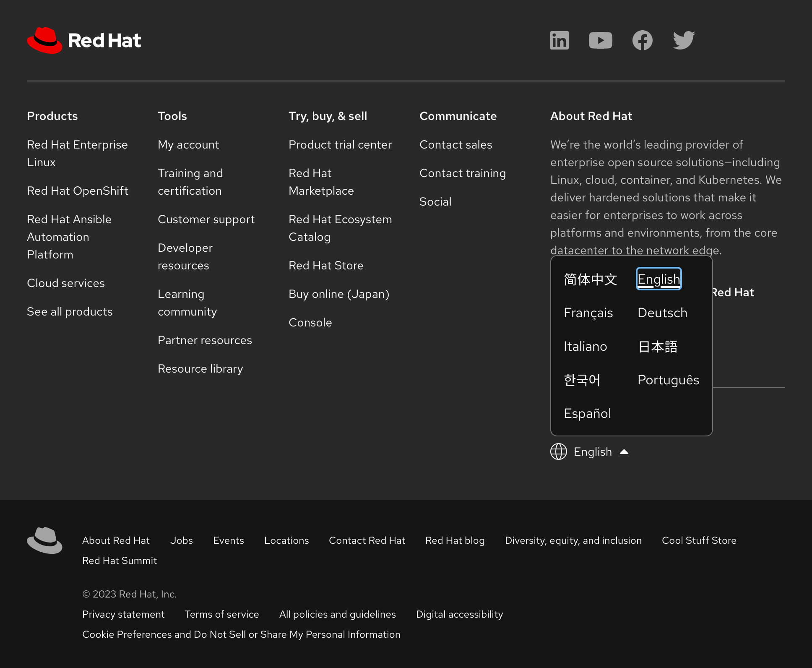Click the LinkedIn icon
Screen dimensions: 812x668
560,40
